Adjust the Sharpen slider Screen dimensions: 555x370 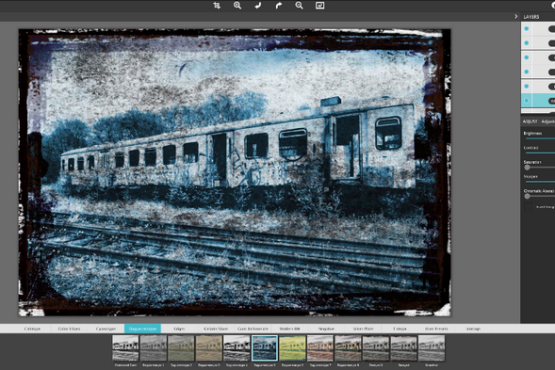[x=539, y=181]
